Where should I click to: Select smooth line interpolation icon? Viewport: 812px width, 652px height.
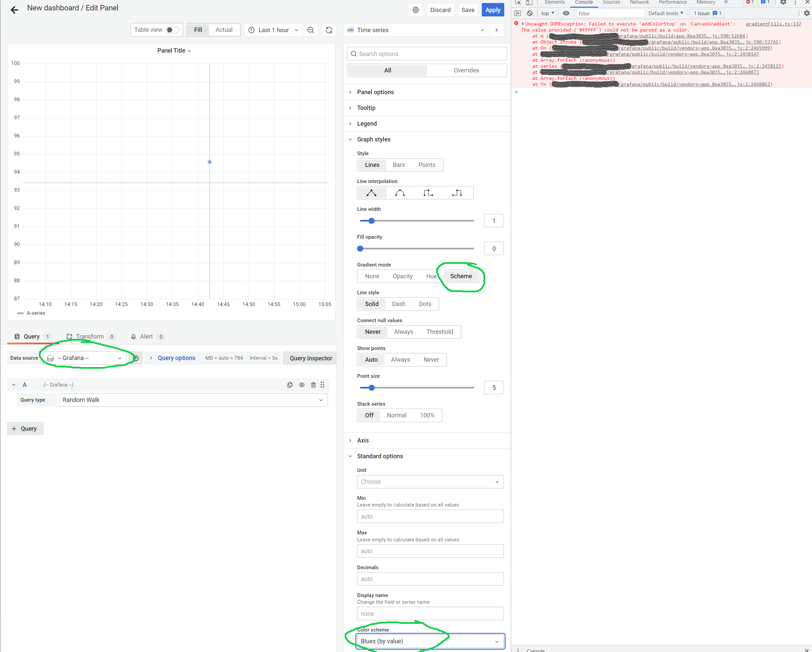tap(400, 193)
